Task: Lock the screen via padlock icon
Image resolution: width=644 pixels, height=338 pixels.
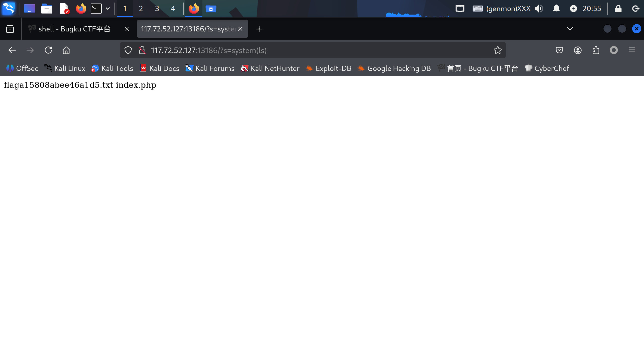Action: pos(618,9)
